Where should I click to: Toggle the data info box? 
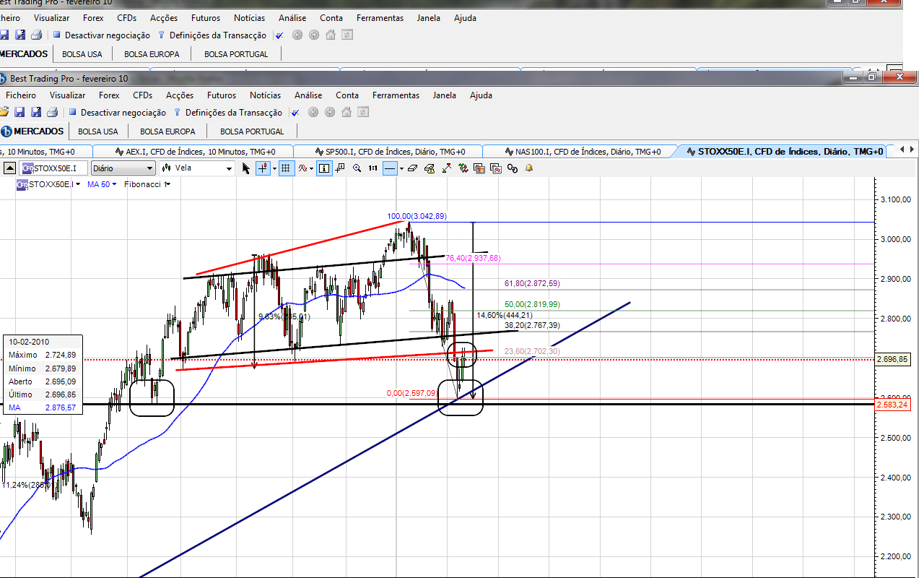coord(324,168)
